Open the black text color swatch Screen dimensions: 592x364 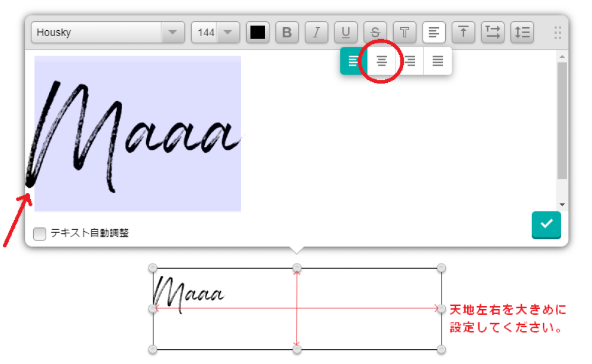[258, 33]
